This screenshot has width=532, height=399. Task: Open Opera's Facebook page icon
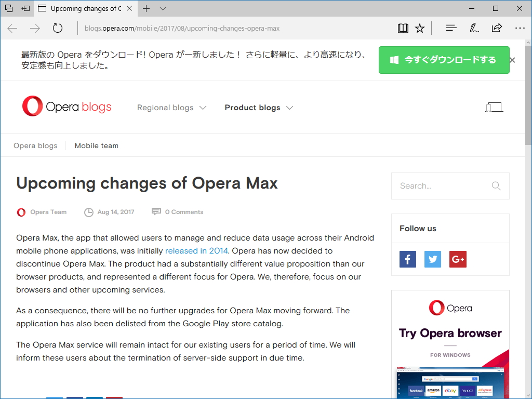[408, 259]
